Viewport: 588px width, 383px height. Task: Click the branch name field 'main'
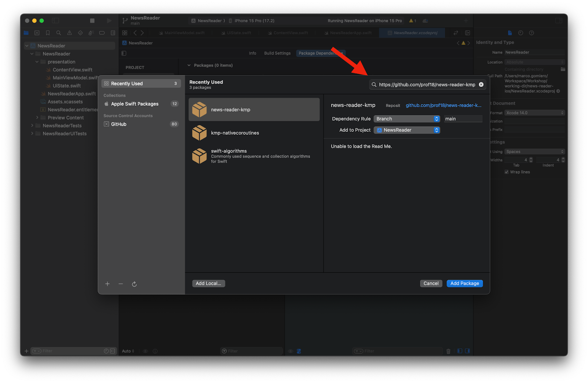point(463,119)
